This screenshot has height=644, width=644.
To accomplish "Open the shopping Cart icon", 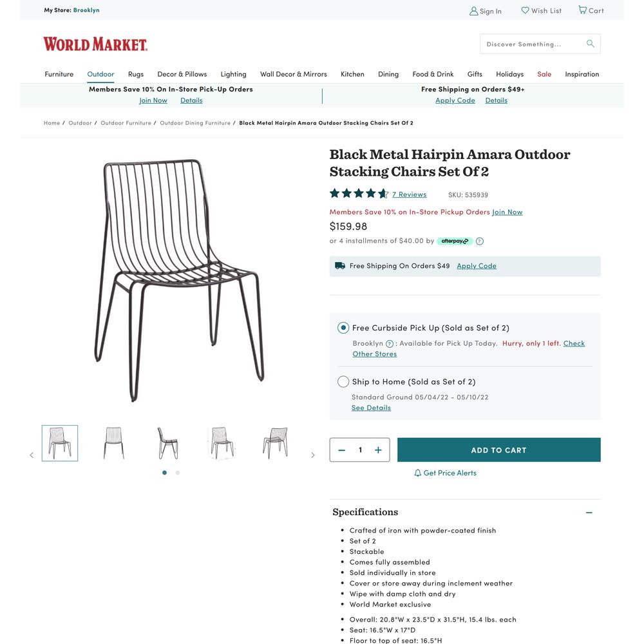I will pos(582,10).
